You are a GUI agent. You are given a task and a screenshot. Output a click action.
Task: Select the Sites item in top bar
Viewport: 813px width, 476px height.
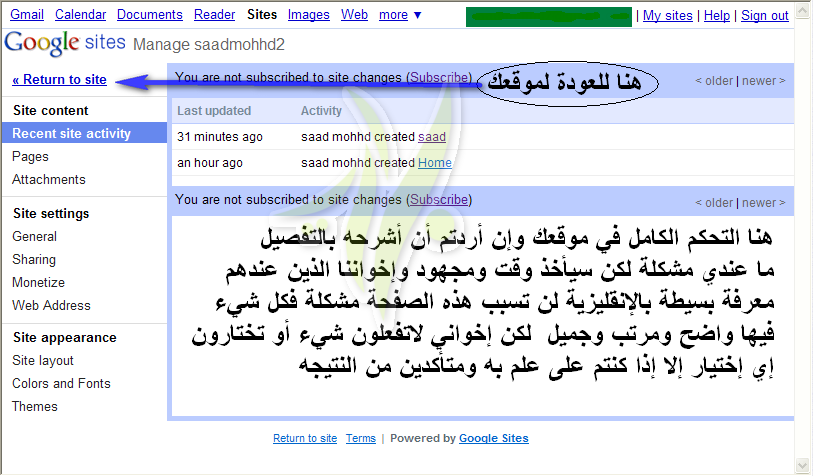click(x=262, y=15)
